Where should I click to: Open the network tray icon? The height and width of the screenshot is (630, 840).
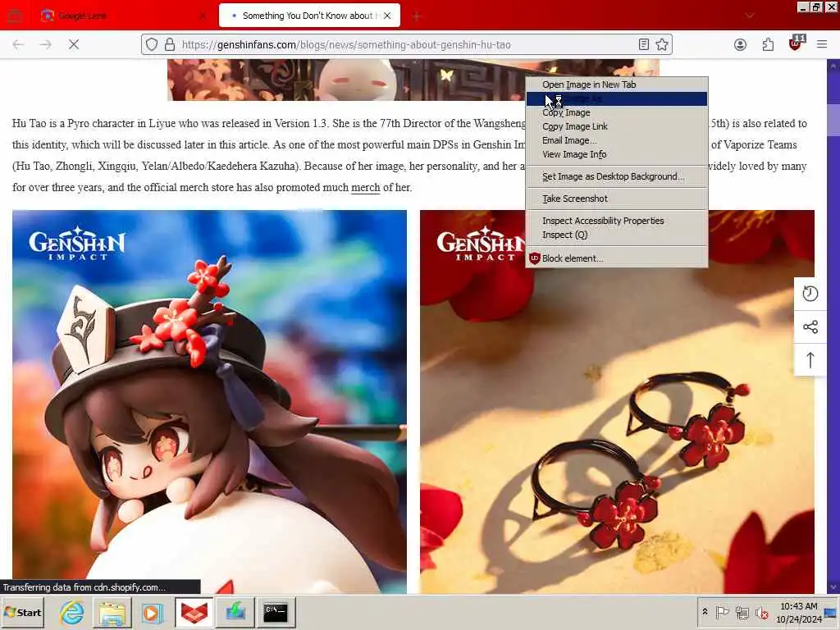tap(742, 612)
